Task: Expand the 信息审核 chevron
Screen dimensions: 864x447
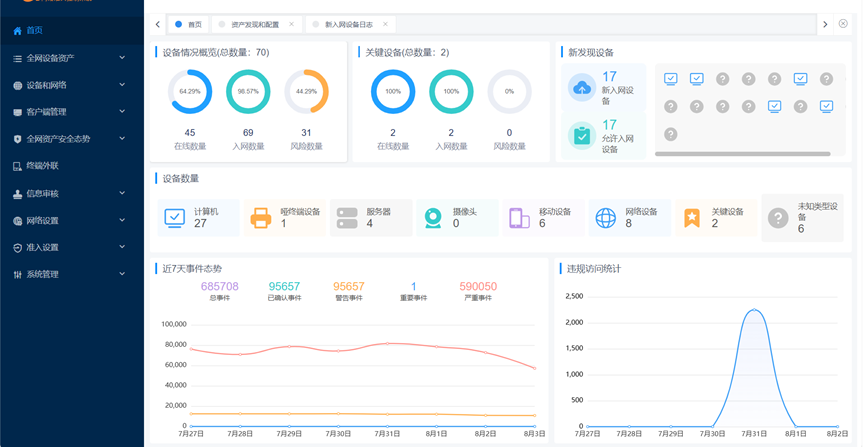Action: click(122, 193)
